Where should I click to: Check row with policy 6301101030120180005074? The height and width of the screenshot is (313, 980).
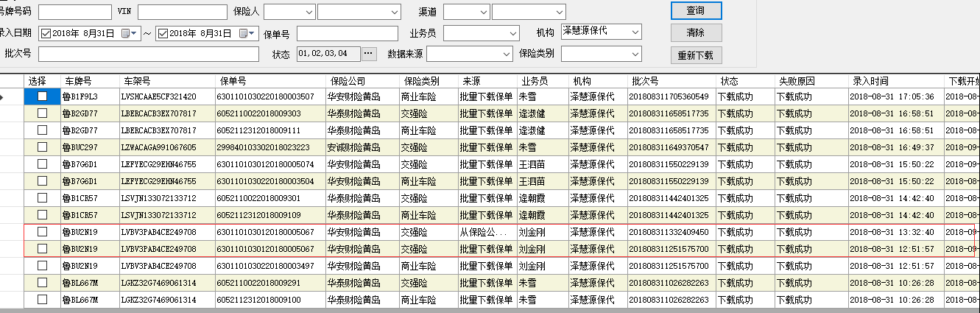pos(43,164)
